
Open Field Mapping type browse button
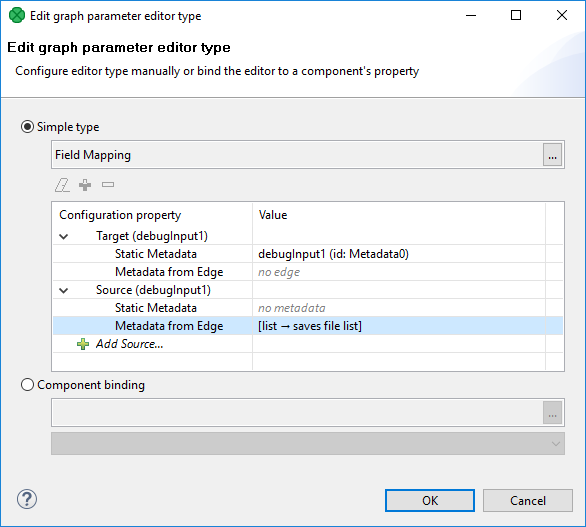pyautogui.click(x=552, y=155)
